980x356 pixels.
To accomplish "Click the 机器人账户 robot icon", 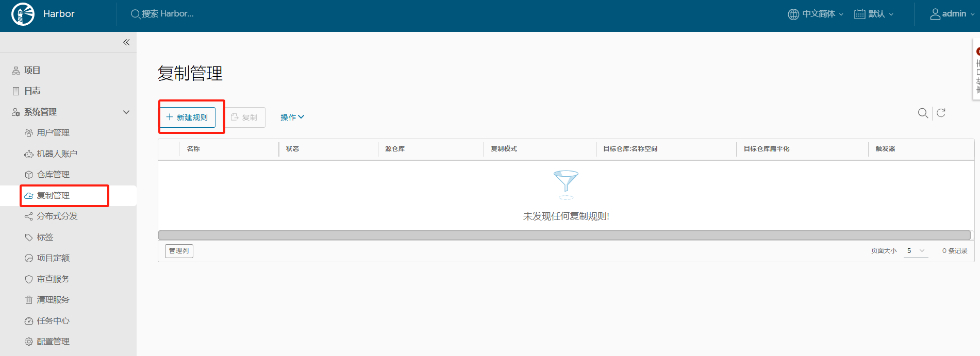I will point(29,154).
